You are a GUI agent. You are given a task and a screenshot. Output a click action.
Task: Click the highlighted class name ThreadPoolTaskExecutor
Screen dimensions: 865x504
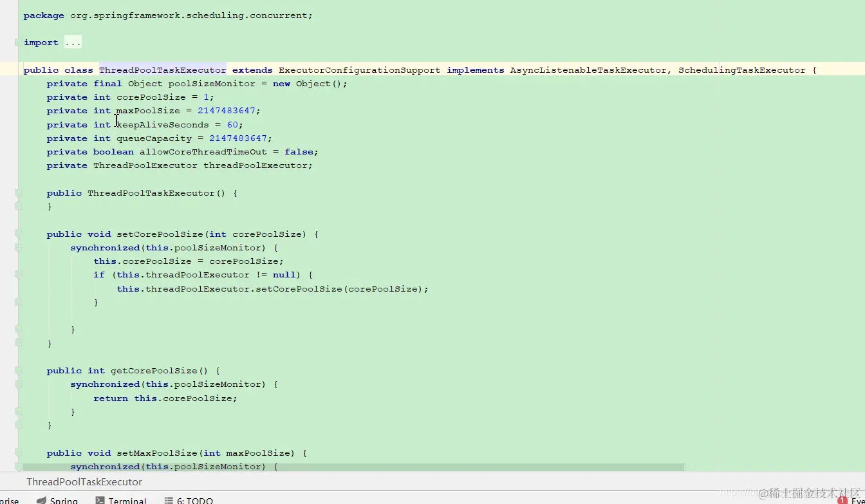(163, 70)
